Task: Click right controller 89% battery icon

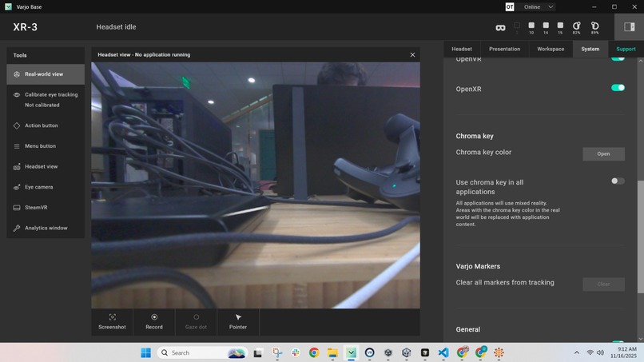Action: [594, 27]
